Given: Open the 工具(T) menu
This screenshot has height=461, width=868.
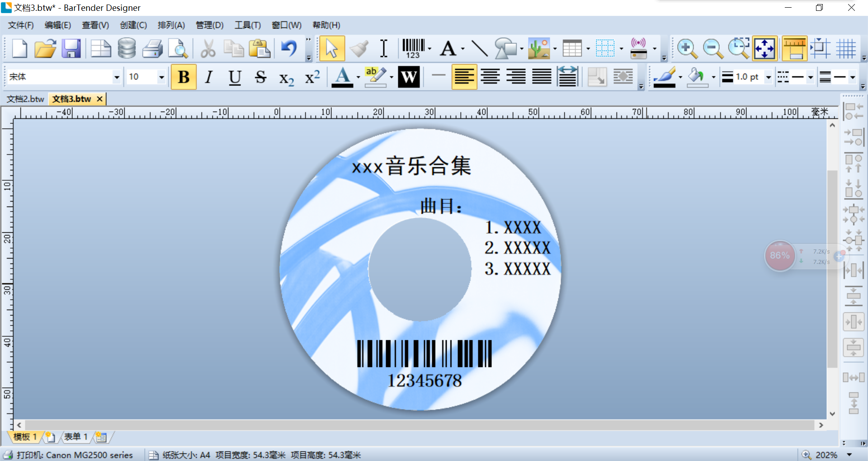Looking at the screenshot, I should [247, 25].
